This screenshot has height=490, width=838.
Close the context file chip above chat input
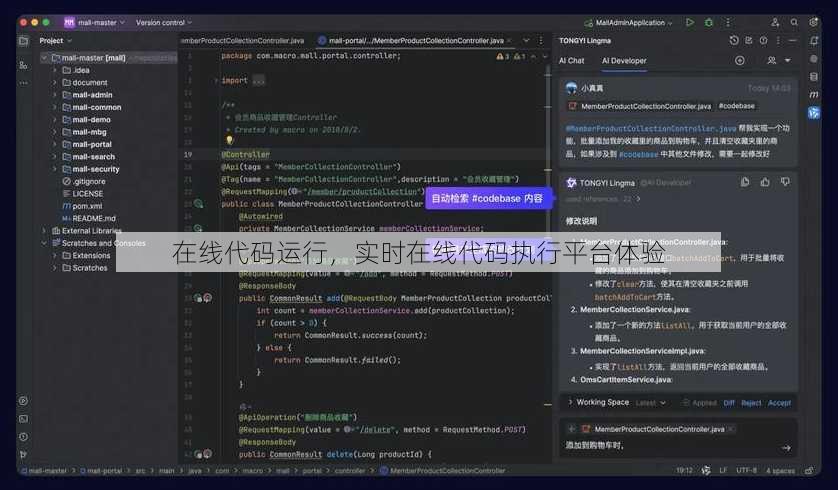point(731,429)
